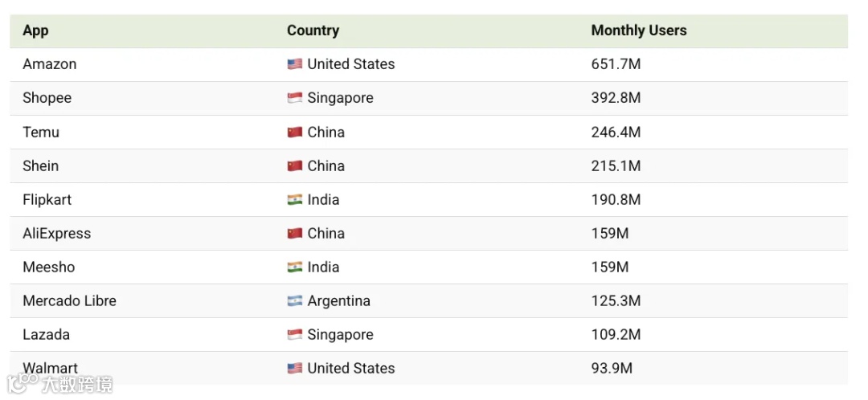Click the Amazon app name
Viewport: 868px width, 400px height.
(x=50, y=64)
